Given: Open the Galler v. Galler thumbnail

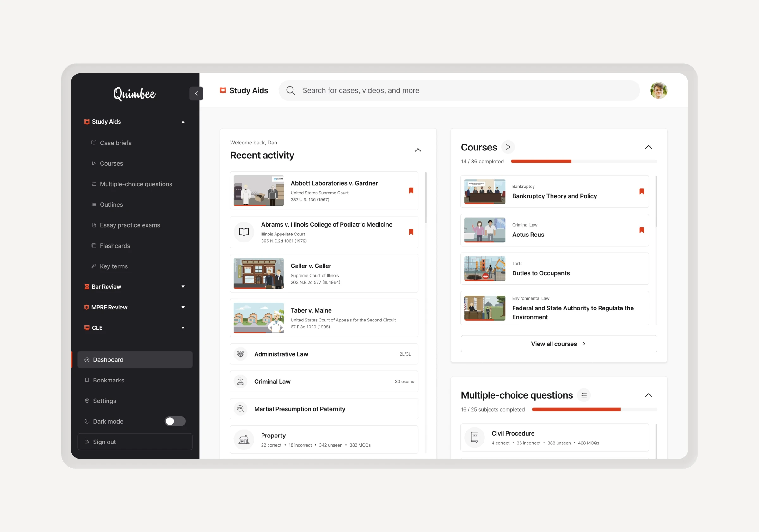Looking at the screenshot, I should (x=258, y=273).
